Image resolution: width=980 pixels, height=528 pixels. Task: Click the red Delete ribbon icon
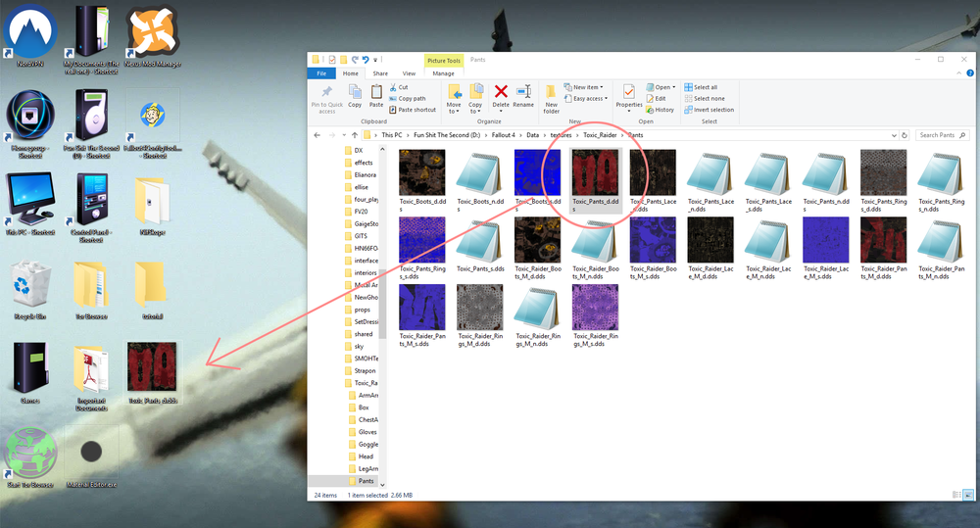point(501,92)
